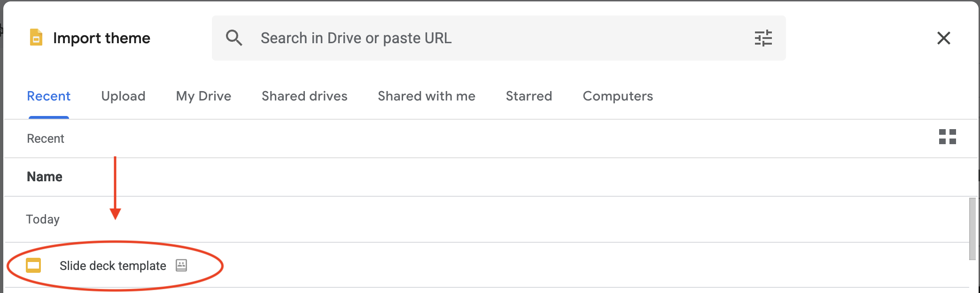Click the search magnifier icon
Image resolution: width=980 pixels, height=293 pixels.
coord(234,38)
